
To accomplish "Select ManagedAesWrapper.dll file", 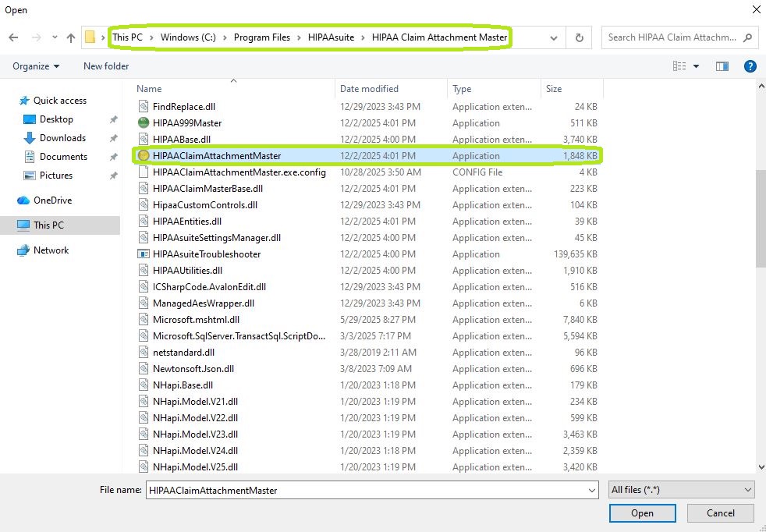I will [x=204, y=303].
